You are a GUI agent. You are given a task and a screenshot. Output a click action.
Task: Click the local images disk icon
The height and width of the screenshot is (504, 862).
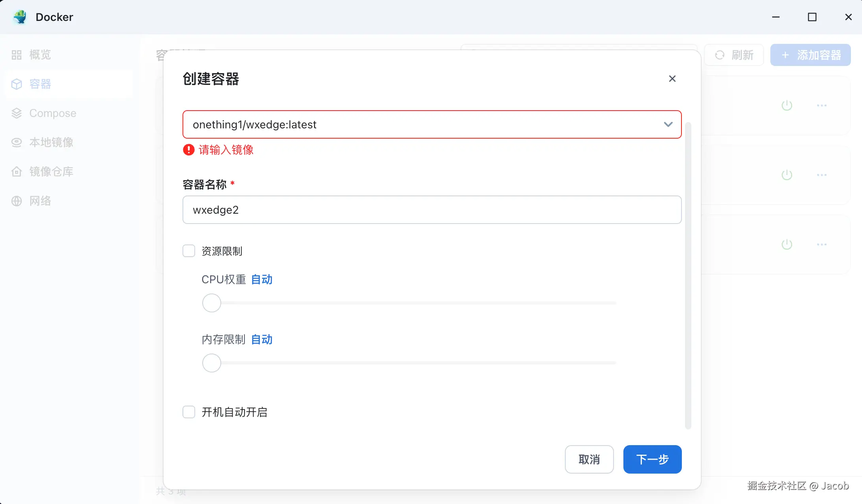click(x=17, y=143)
